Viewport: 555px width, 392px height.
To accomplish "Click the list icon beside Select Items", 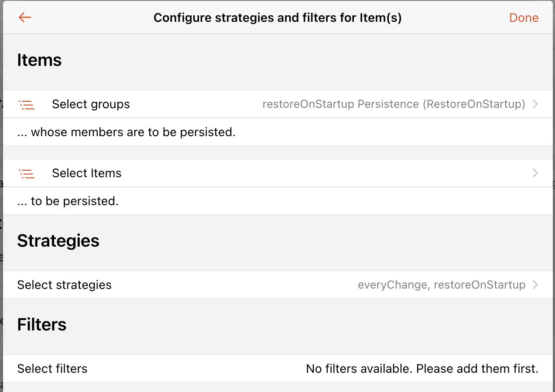I will click(x=27, y=173).
